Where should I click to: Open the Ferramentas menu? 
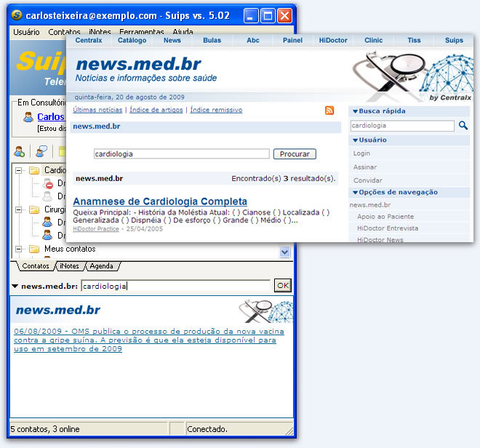142,32
